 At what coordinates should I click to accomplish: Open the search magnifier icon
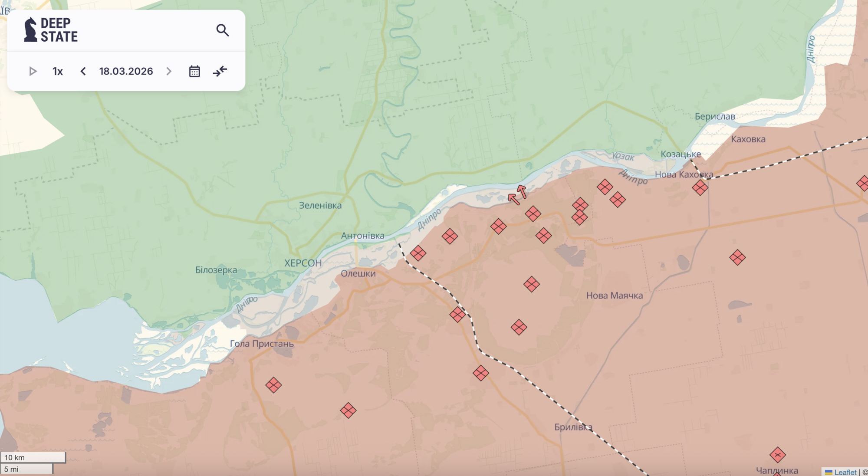tap(223, 30)
